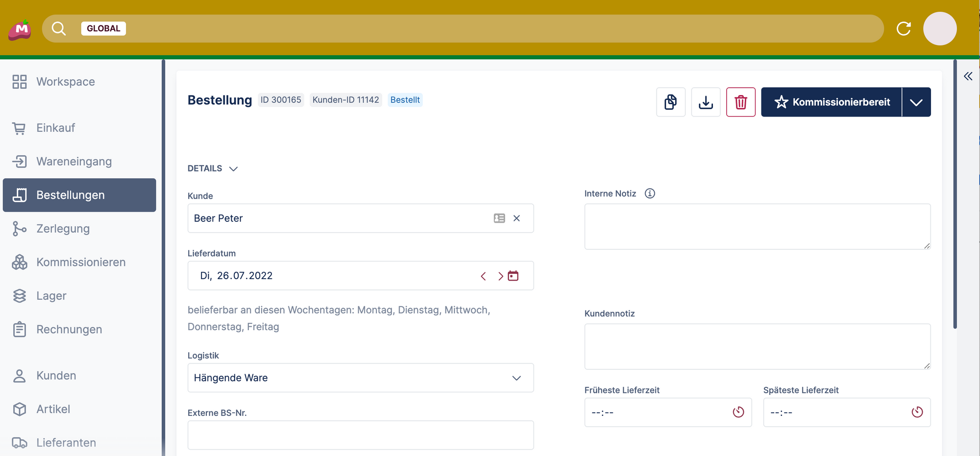Click the Interne Notiz info icon
980x456 pixels.
[x=650, y=193]
